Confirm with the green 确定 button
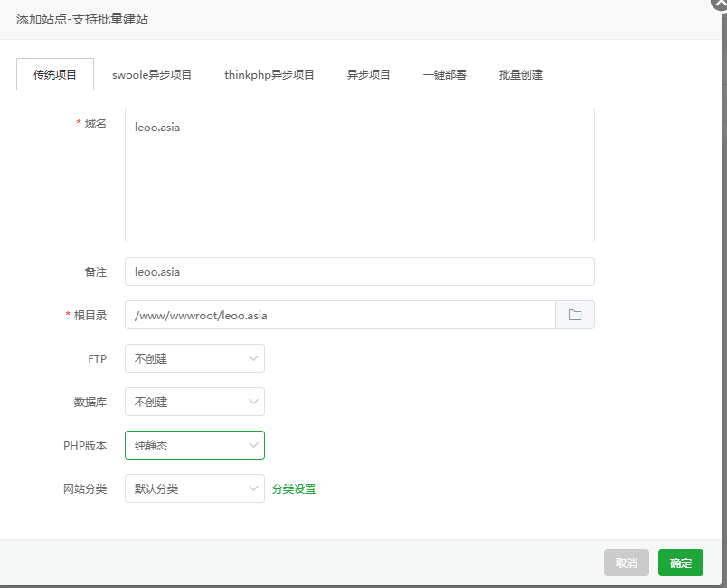 (x=680, y=563)
